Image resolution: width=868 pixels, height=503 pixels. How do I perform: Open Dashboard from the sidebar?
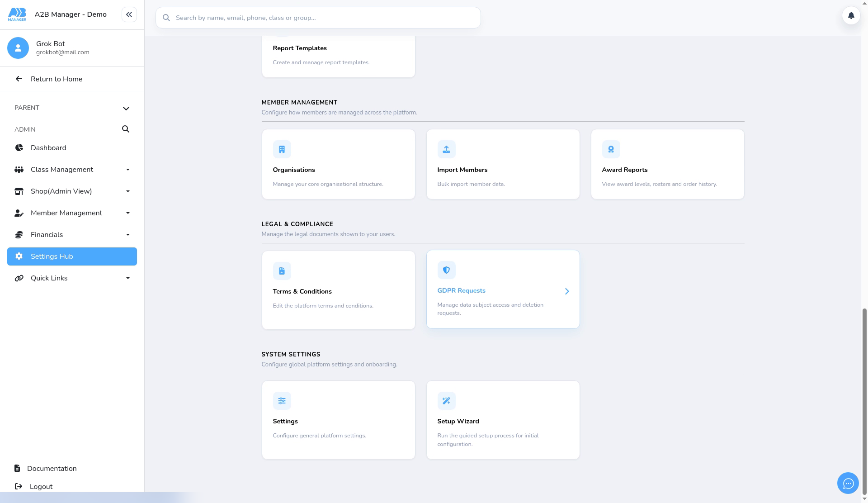pos(72,148)
